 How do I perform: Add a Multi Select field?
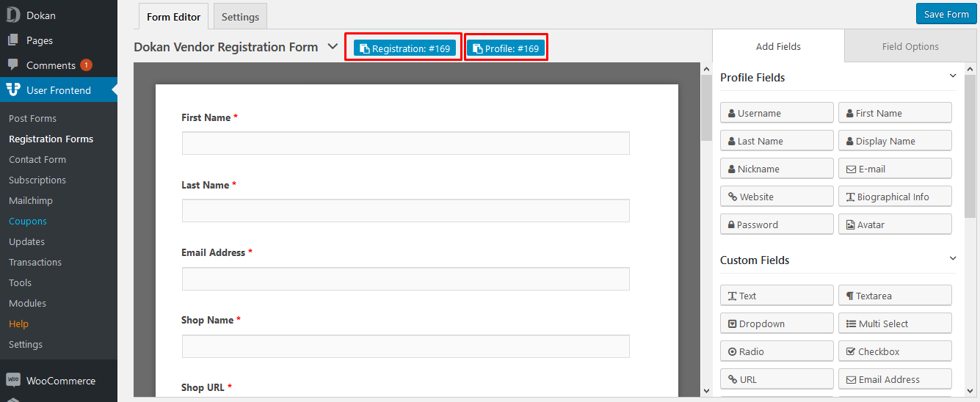895,324
